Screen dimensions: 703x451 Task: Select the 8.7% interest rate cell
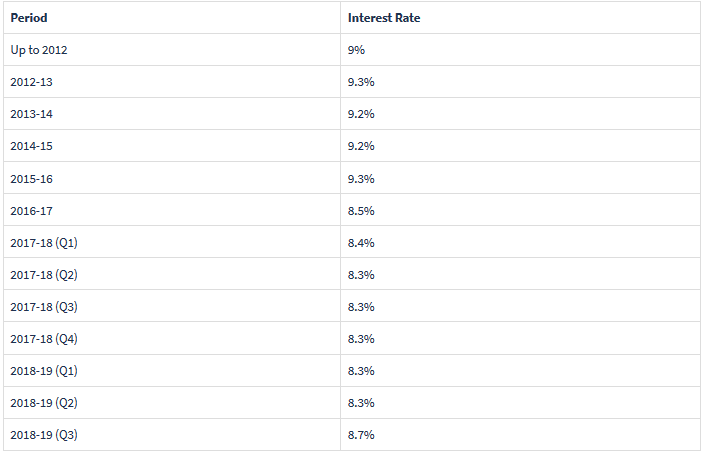[361, 434]
